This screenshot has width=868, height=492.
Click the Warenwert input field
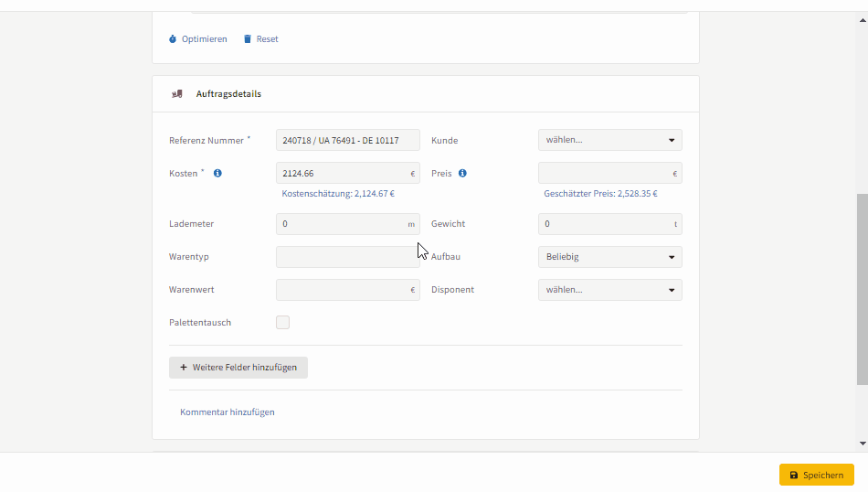[347, 290]
